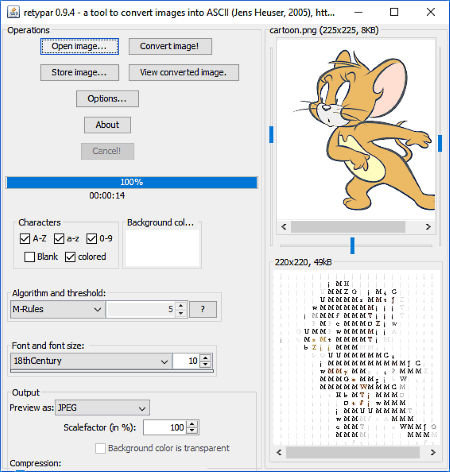Click the retypar application icon in title bar
Viewport: 450px width, 472px height.
click(13, 12)
